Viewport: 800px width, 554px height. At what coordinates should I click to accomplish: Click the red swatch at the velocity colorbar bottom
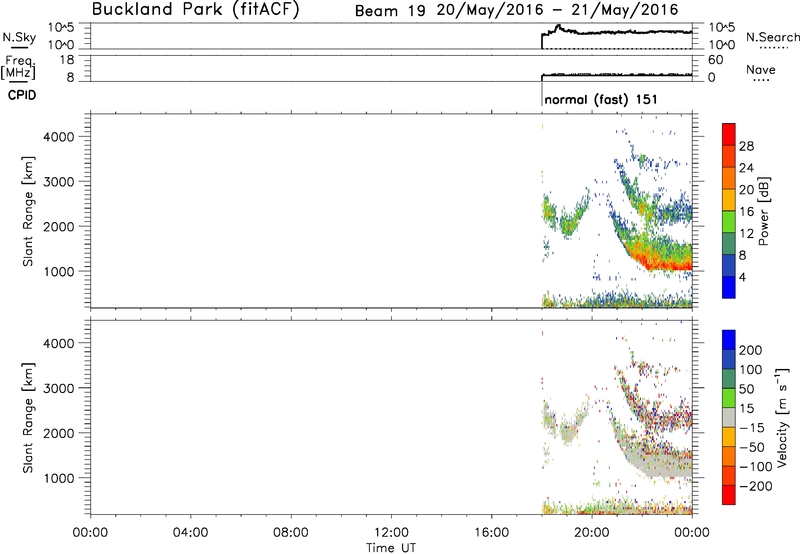729,495
